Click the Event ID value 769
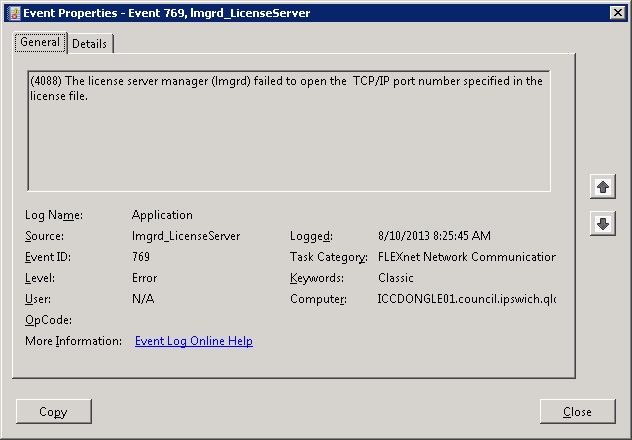The image size is (632, 440). pyautogui.click(x=141, y=257)
